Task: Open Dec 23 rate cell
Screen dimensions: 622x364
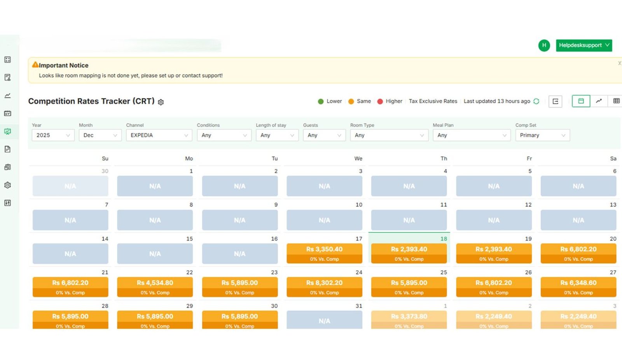Action: (x=240, y=287)
